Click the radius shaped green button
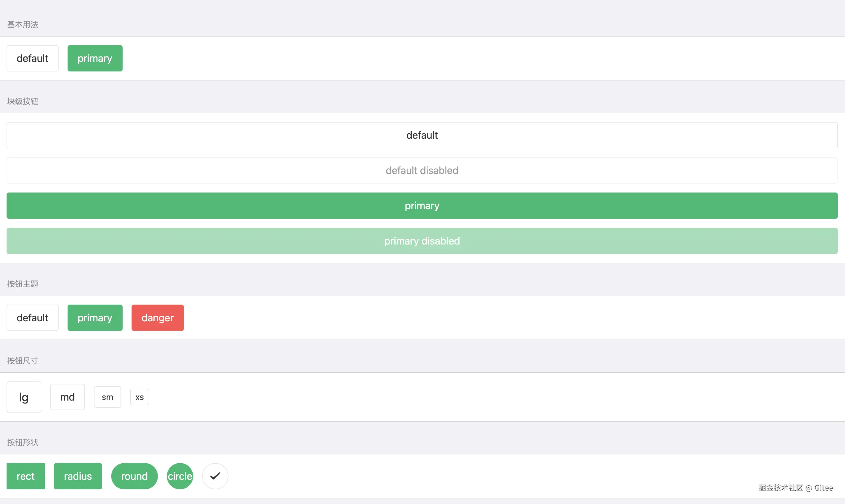845x504 pixels. tap(78, 476)
